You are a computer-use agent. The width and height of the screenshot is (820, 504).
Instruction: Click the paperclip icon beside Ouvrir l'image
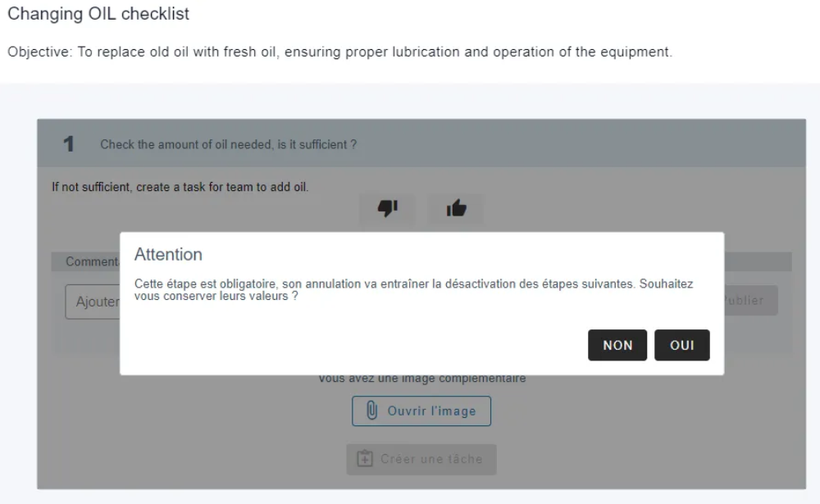pyautogui.click(x=371, y=411)
